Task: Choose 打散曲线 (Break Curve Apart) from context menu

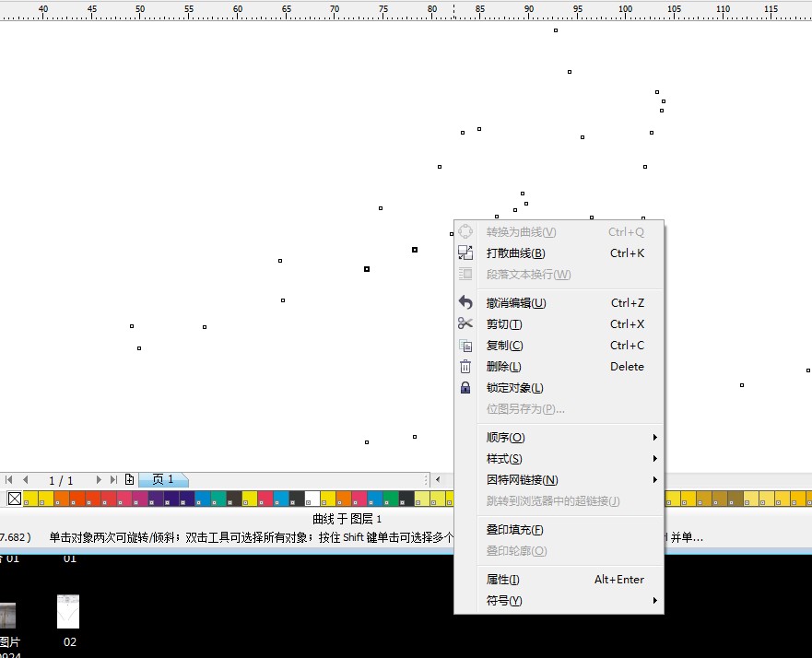Action: click(x=559, y=253)
